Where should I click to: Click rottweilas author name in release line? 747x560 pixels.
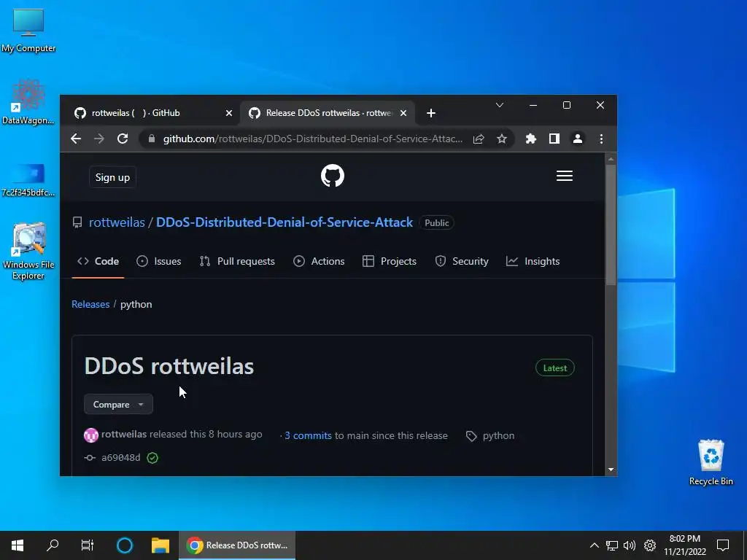pyautogui.click(x=124, y=435)
